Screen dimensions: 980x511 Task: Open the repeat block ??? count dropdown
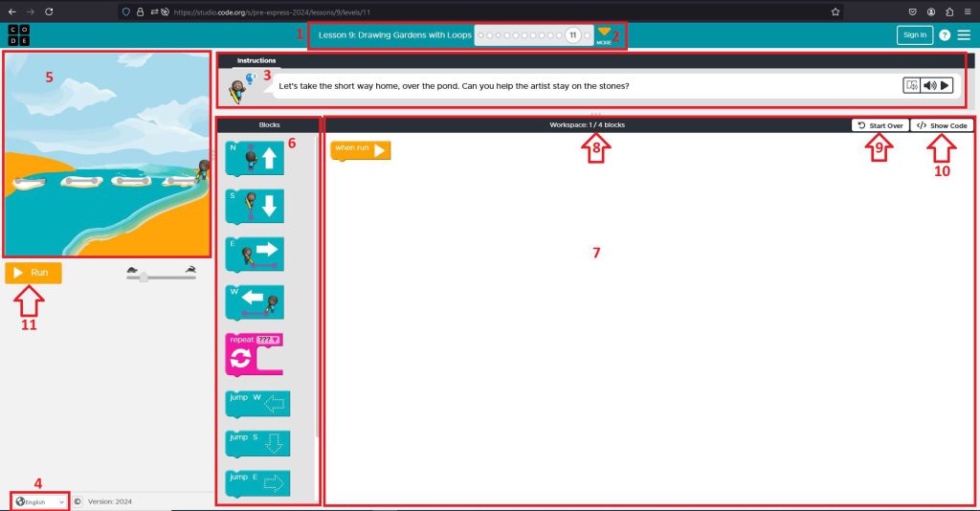[267, 340]
